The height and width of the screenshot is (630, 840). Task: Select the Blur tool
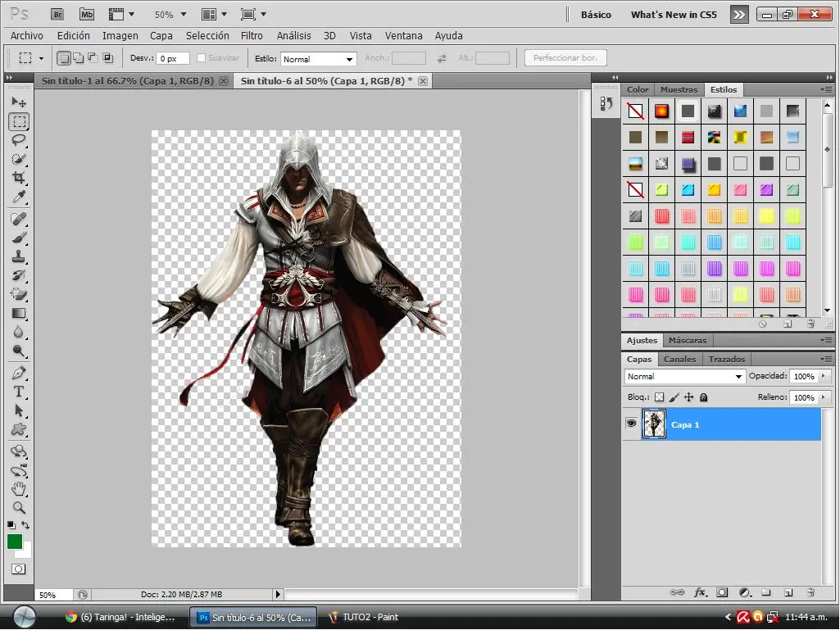coord(19,332)
